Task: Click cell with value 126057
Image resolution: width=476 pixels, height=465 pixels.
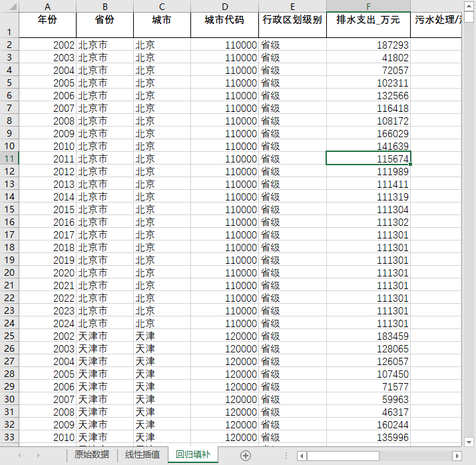Action: tap(368, 361)
